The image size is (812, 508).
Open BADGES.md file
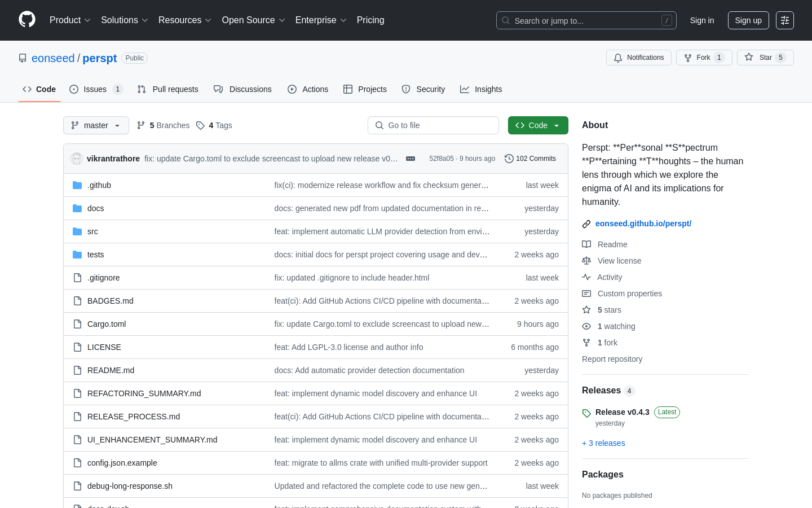click(111, 301)
